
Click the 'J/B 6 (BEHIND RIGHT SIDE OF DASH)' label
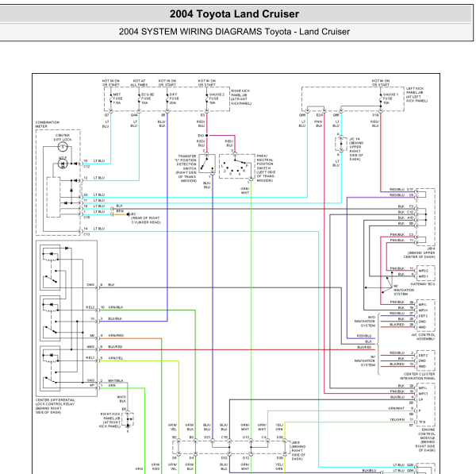298,451
